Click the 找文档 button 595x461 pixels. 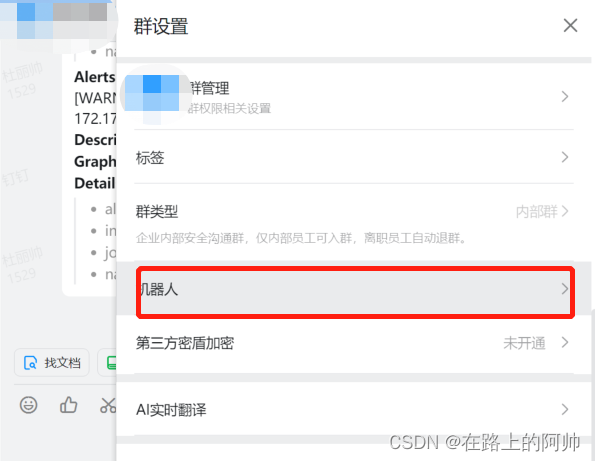pyautogui.click(x=52, y=363)
